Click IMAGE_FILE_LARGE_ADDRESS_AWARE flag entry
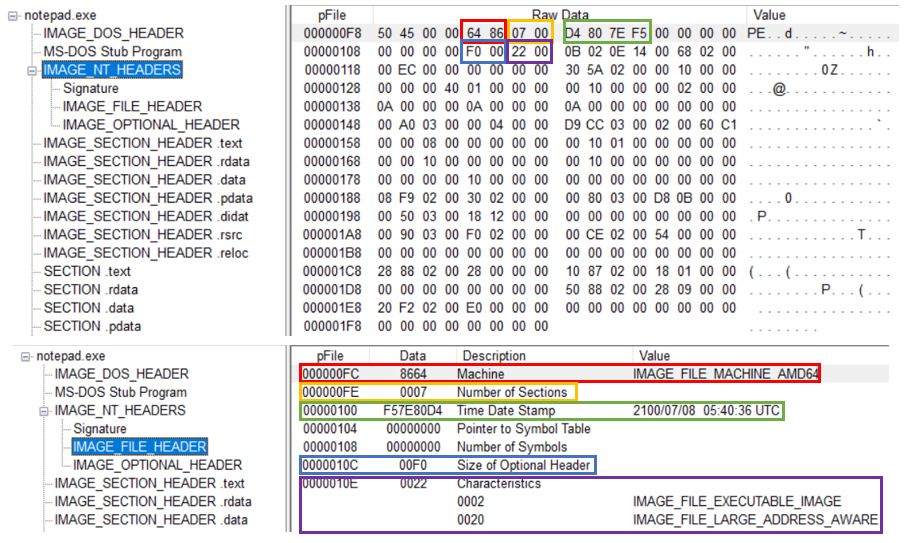Image resolution: width=904 pixels, height=543 pixels. click(755, 520)
